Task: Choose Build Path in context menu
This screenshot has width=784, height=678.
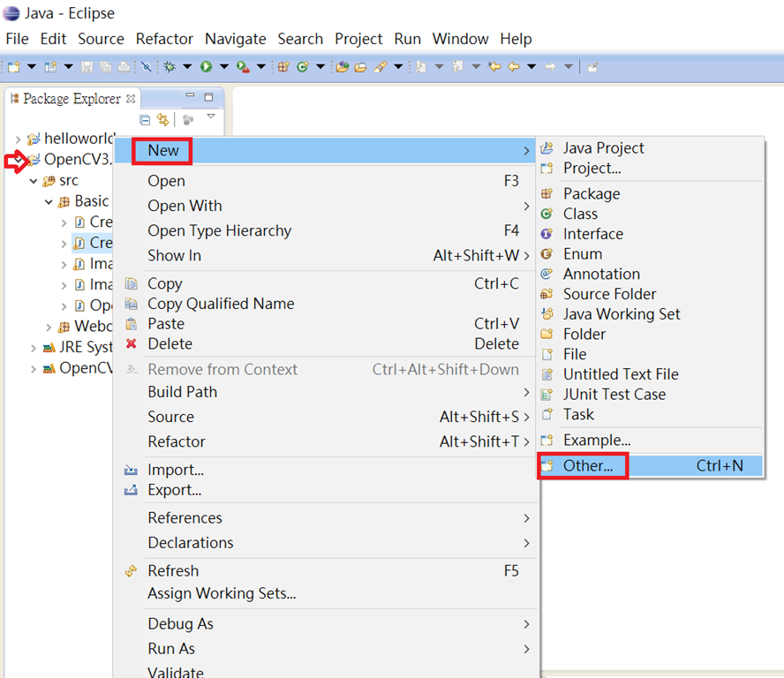Action: (x=327, y=391)
